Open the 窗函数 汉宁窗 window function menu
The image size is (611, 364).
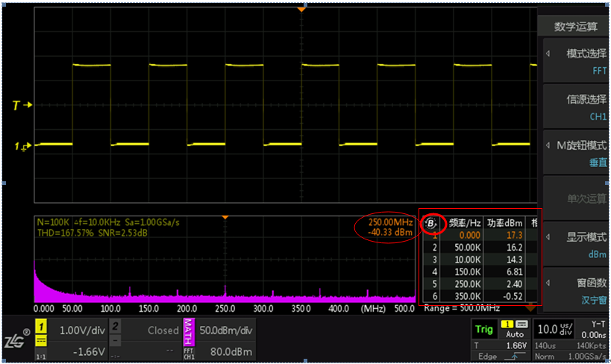coord(574,290)
